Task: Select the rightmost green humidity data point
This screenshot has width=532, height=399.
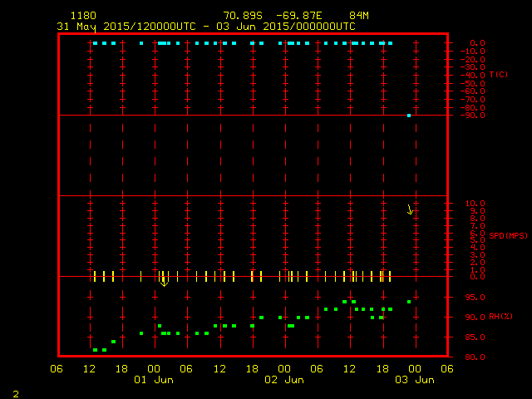Action: tap(409, 302)
